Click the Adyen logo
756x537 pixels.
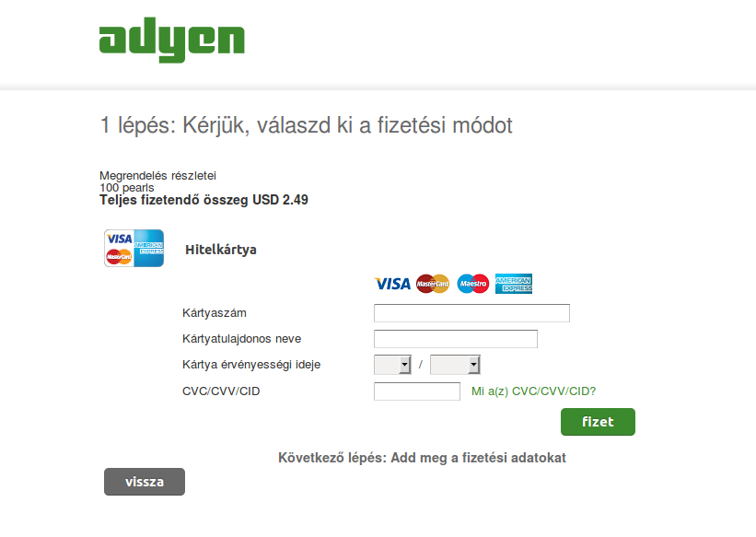171,40
